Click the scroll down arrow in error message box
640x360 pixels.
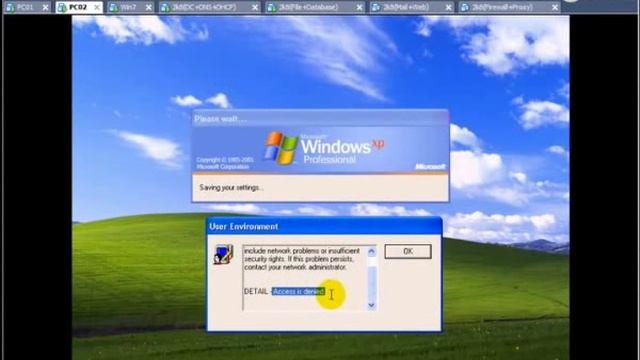pyautogui.click(x=371, y=305)
